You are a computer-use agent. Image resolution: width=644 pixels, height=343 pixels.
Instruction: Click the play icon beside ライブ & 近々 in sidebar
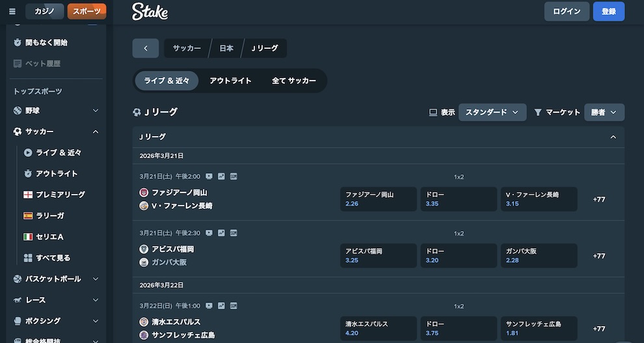pos(28,152)
